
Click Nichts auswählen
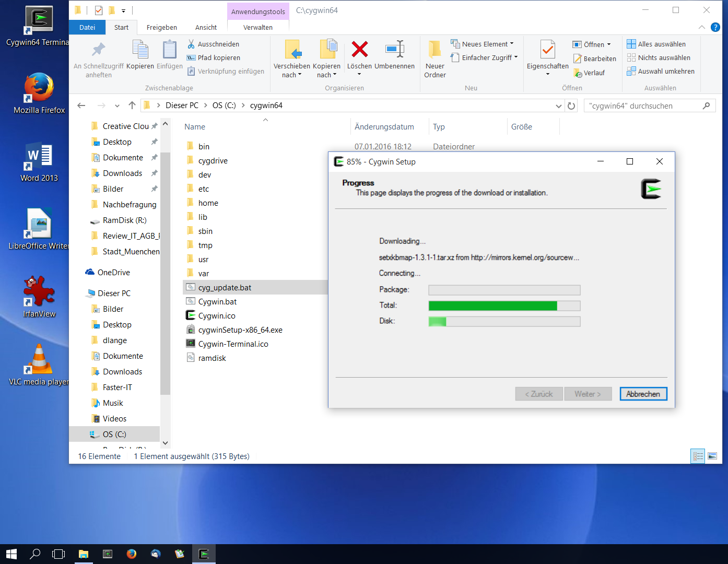[x=659, y=57]
